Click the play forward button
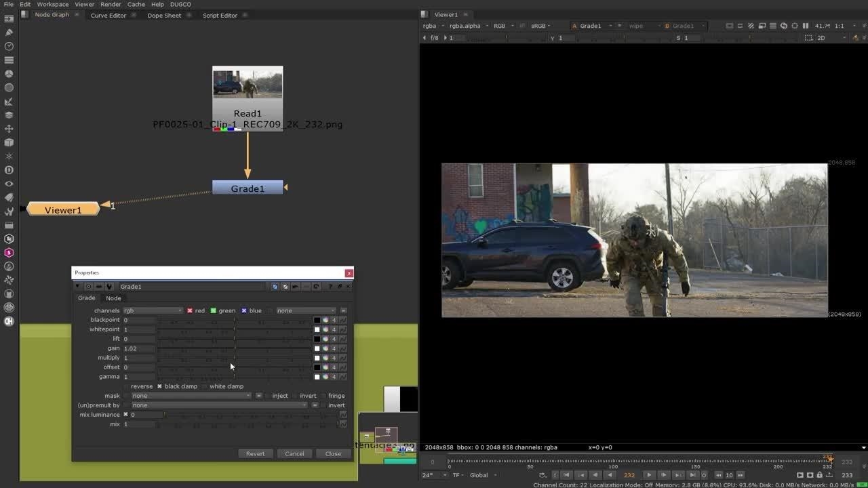This screenshot has height=488, width=868. coord(649,475)
